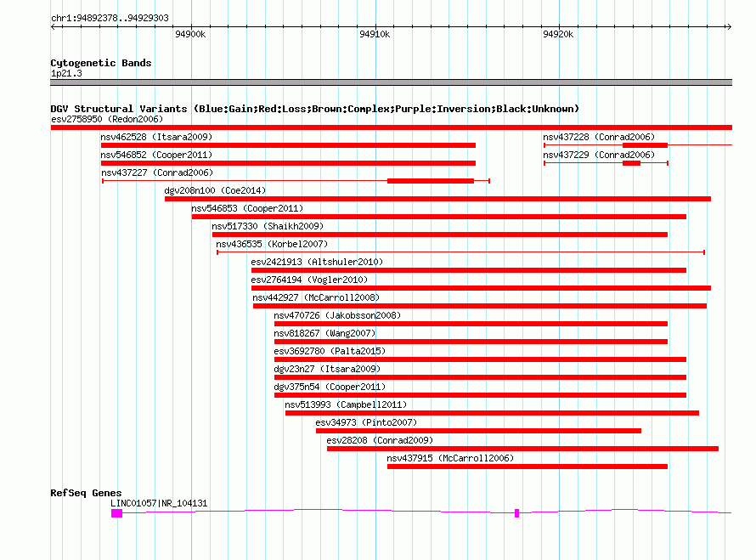The width and height of the screenshot is (756, 560).
Task: Open the dgv375n54 (Cooper2011) label
Action: (x=330, y=387)
